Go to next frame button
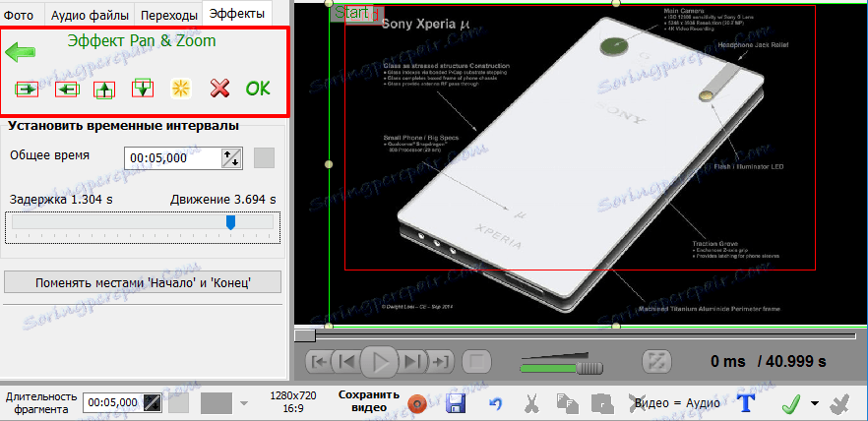 click(x=412, y=362)
